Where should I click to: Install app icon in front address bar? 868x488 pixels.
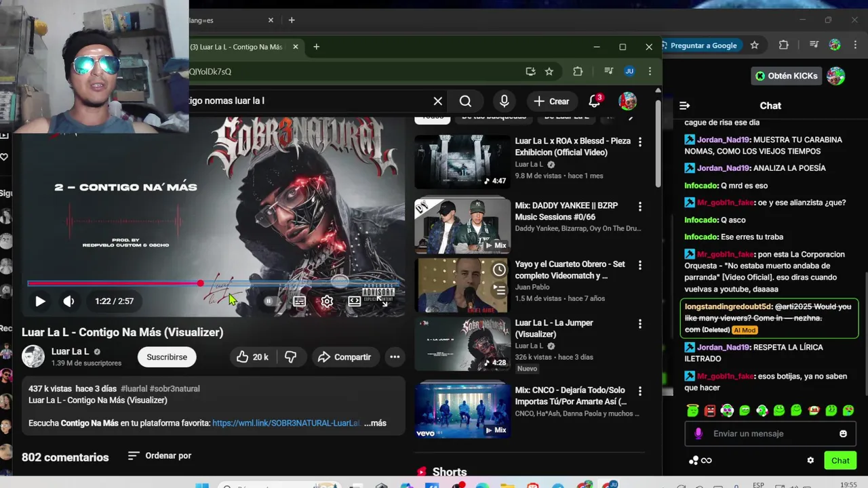coord(530,71)
